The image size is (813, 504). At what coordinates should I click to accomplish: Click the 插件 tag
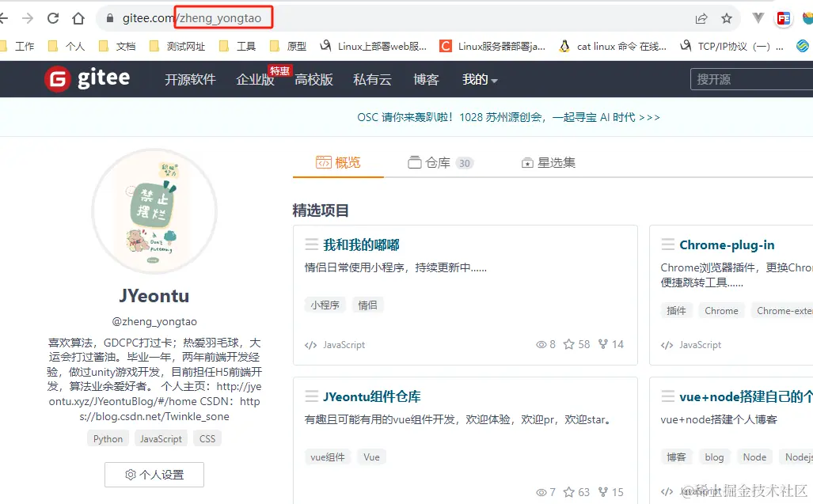click(x=676, y=311)
